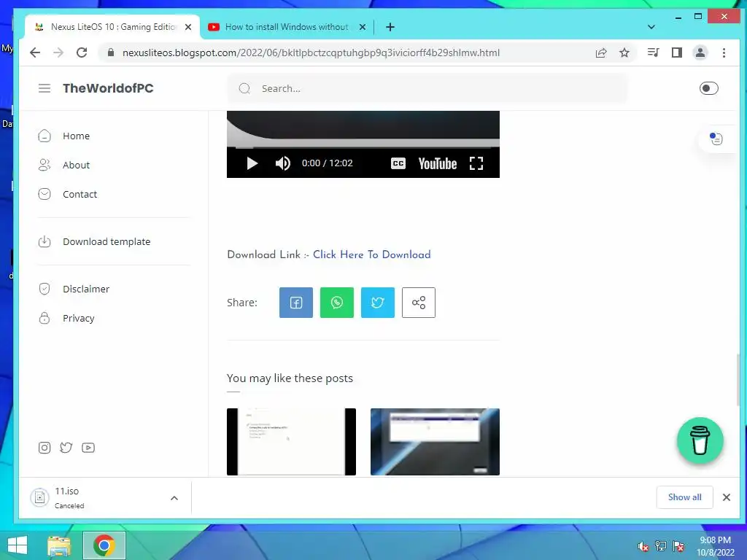Open the Windows Start button

point(18,545)
